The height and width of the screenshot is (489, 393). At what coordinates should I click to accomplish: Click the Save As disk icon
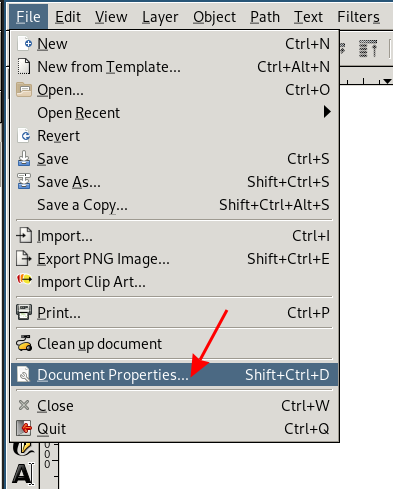click(x=24, y=182)
